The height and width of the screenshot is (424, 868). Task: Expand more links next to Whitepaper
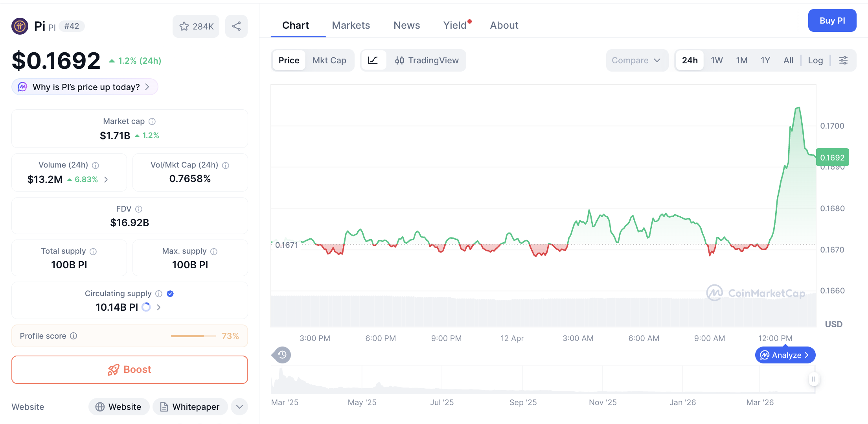pyautogui.click(x=239, y=407)
